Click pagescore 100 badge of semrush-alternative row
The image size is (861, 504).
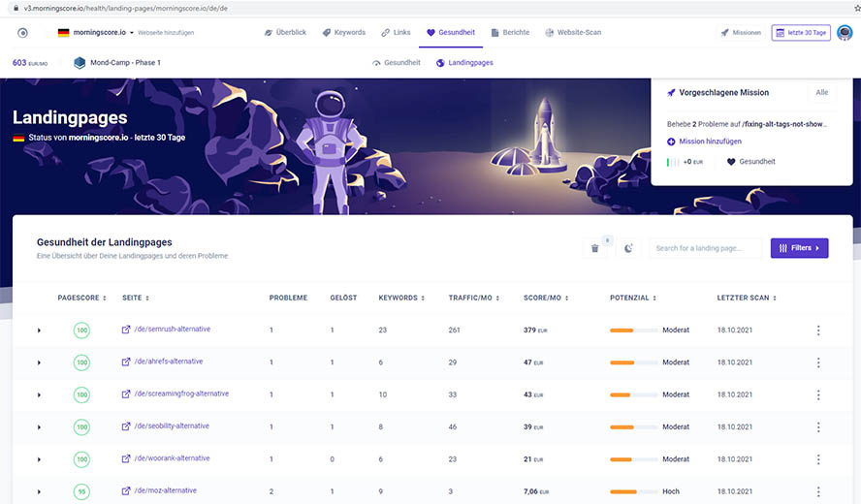(x=81, y=331)
